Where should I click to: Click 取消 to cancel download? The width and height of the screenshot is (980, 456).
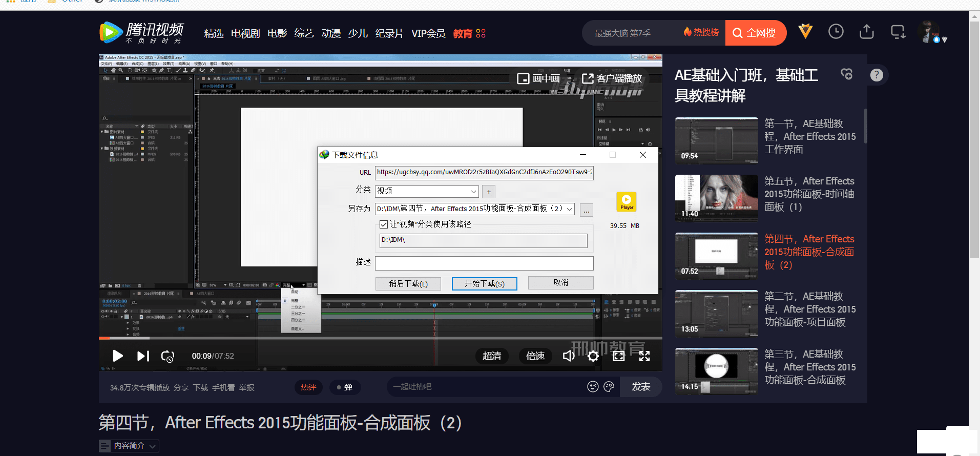[x=560, y=283]
